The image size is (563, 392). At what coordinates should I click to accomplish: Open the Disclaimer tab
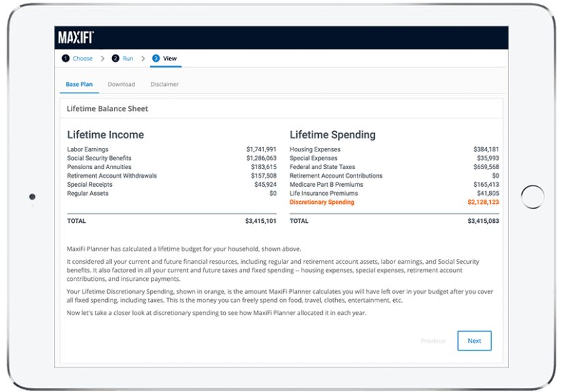click(164, 85)
